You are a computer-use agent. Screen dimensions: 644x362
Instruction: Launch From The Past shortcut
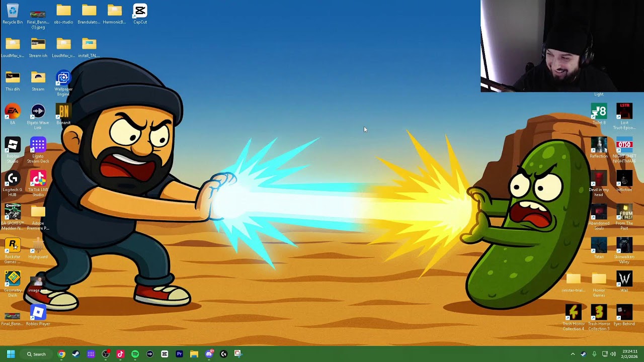[x=624, y=217]
